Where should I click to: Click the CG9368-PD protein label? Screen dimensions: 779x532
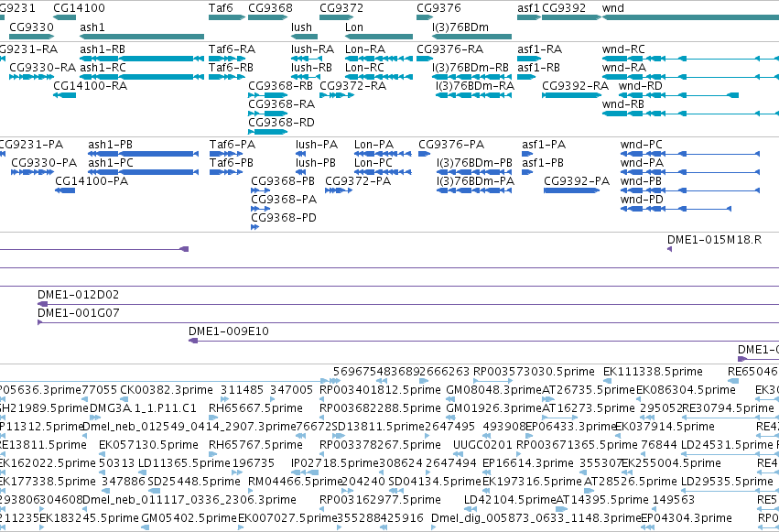click(284, 218)
